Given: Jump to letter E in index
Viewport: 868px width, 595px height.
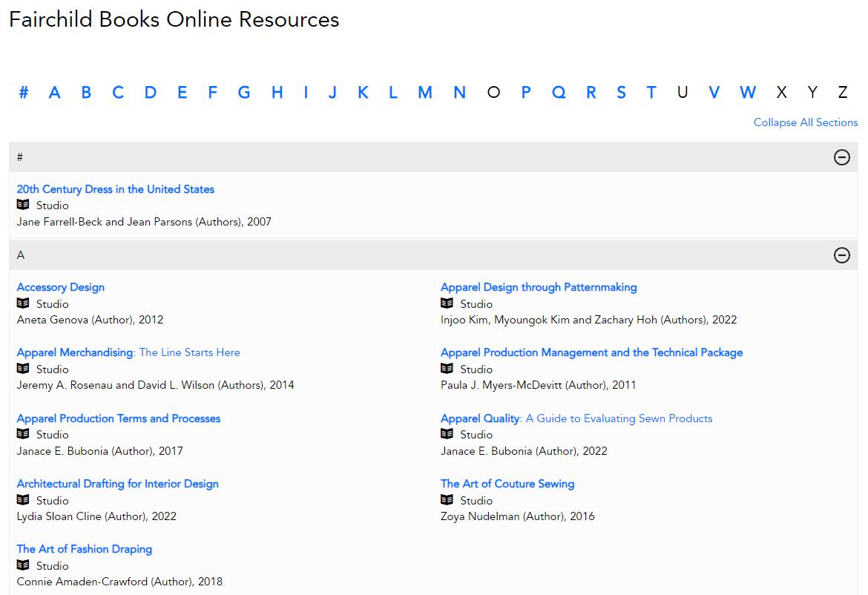Looking at the screenshot, I should 182,92.
